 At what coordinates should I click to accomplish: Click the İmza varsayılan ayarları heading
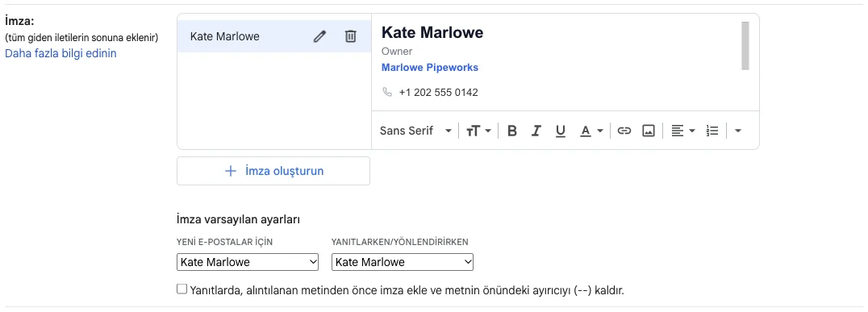click(238, 219)
